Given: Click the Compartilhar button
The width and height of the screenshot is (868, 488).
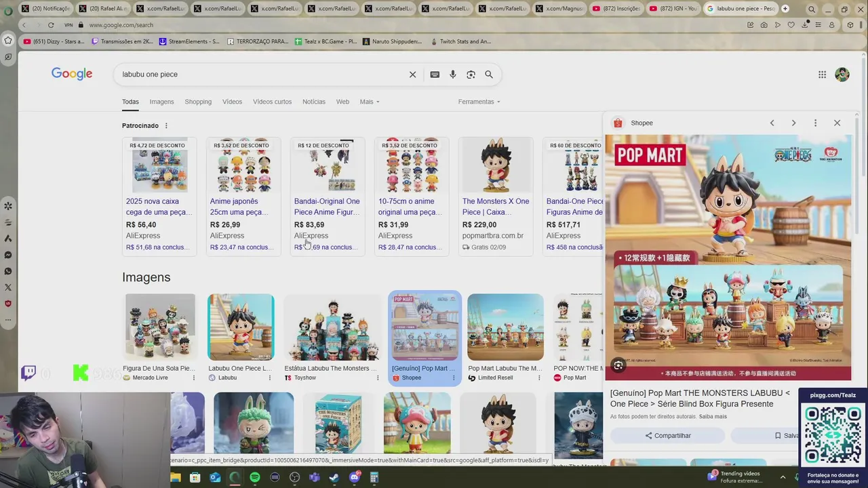Looking at the screenshot, I should (x=668, y=435).
